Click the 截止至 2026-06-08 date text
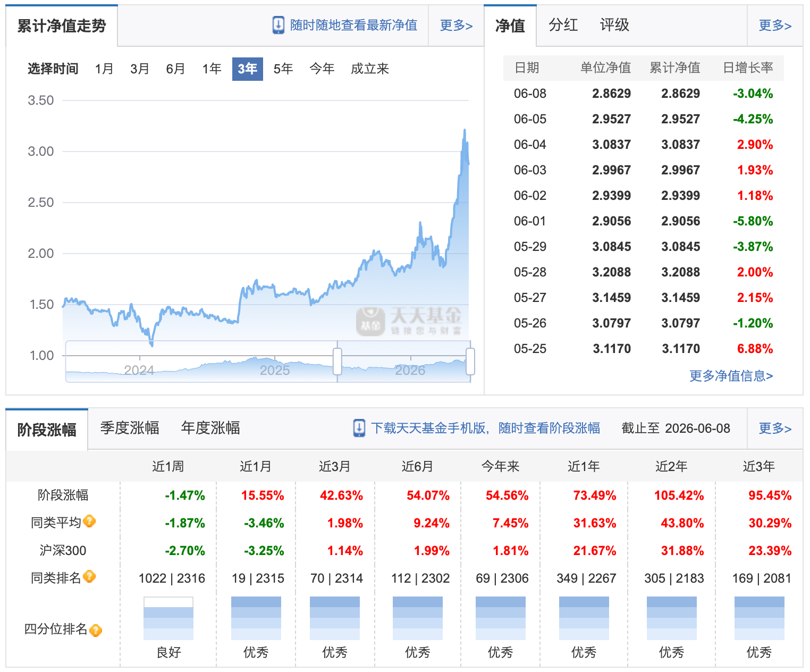810x672 pixels. click(x=676, y=428)
